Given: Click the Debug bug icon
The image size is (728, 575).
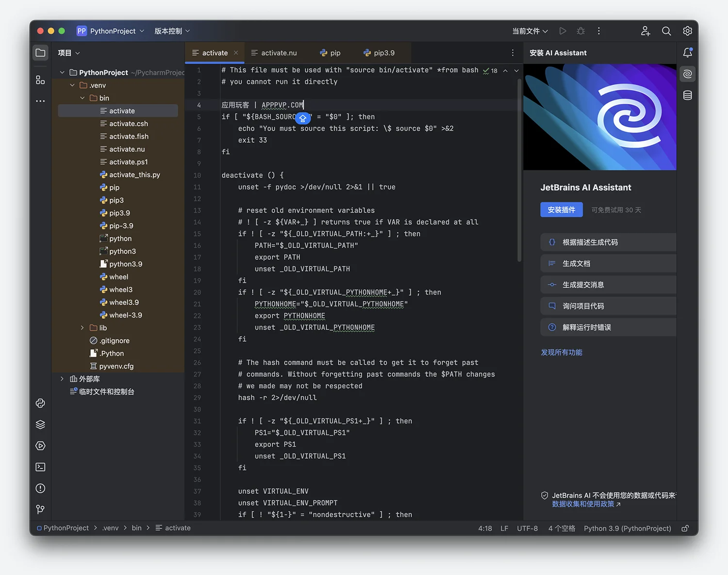Looking at the screenshot, I should coord(580,31).
